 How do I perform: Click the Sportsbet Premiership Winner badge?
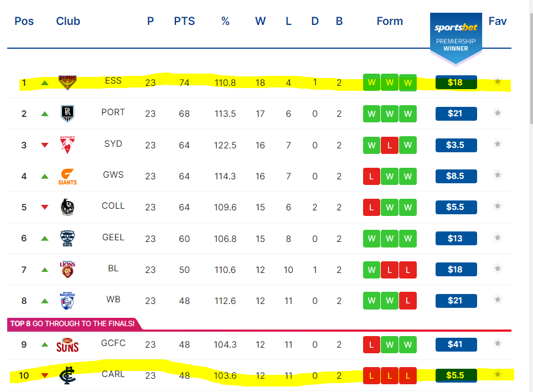tap(456, 39)
